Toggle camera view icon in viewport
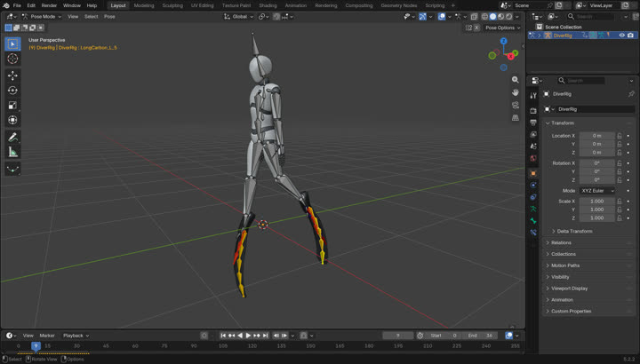This screenshot has width=640, height=364. pyautogui.click(x=516, y=105)
